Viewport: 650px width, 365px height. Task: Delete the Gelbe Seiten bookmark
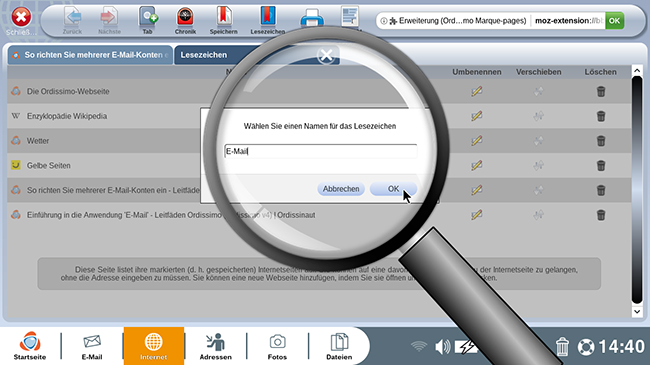[601, 166]
